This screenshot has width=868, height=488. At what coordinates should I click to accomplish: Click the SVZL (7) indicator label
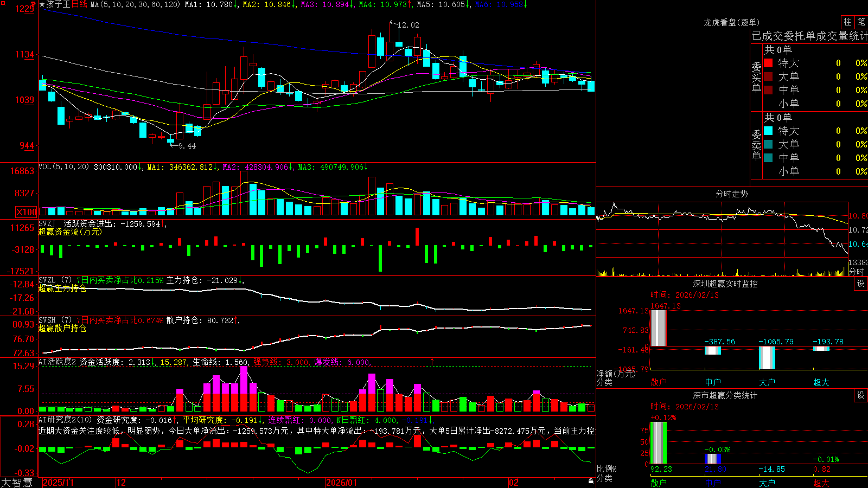(x=55, y=280)
